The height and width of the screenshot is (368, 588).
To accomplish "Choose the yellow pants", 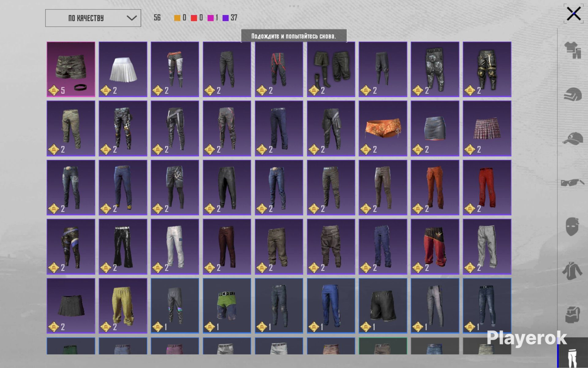I will point(123,306).
